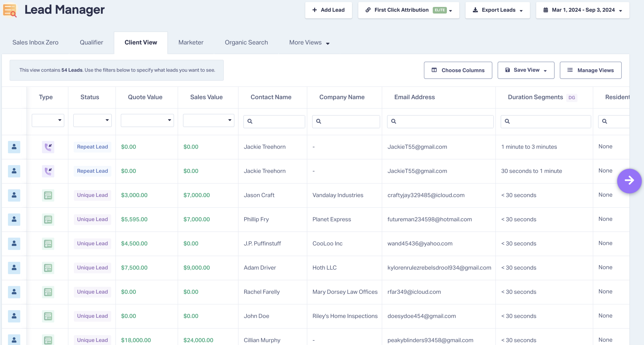Open the Status filter dropdown
Image resolution: width=644 pixels, height=345 pixels.
[x=92, y=120]
